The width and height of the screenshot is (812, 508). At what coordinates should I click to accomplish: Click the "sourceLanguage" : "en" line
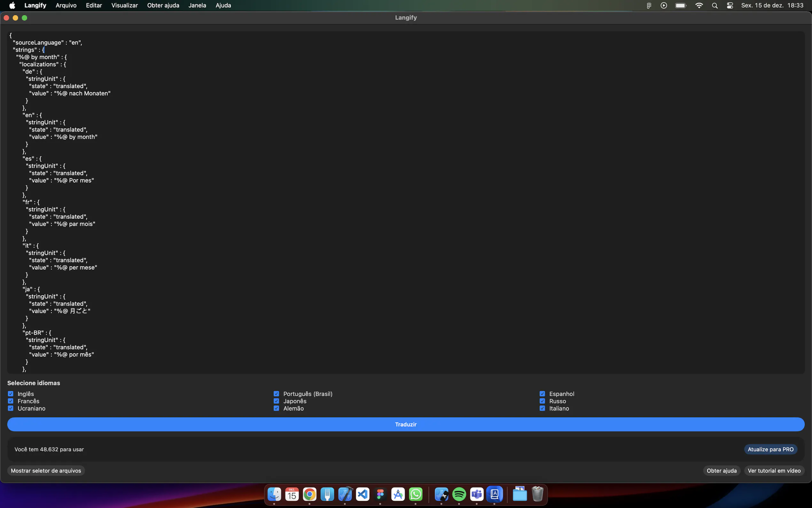[47, 43]
